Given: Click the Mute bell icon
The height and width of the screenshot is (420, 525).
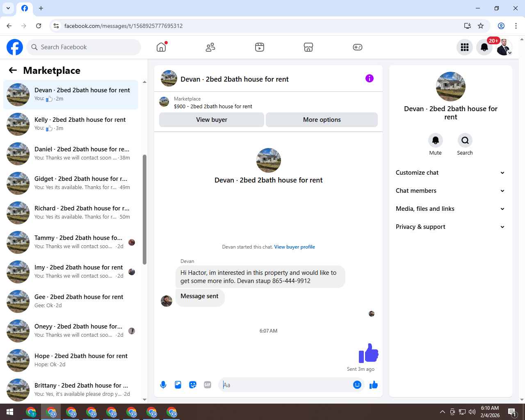Looking at the screenshot, I should (x=436, y=140).
